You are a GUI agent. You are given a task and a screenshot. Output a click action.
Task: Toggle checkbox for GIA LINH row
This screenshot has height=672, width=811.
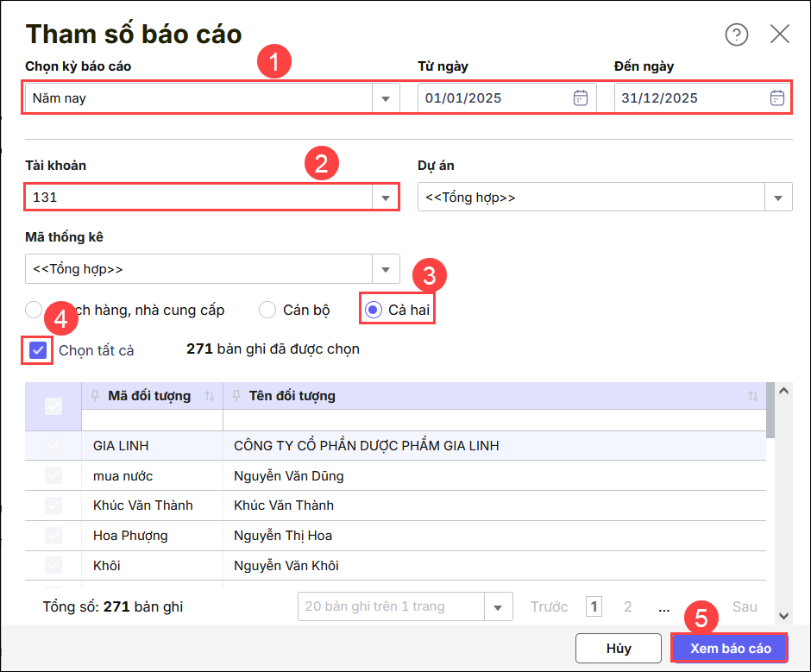tap(53, 446)
